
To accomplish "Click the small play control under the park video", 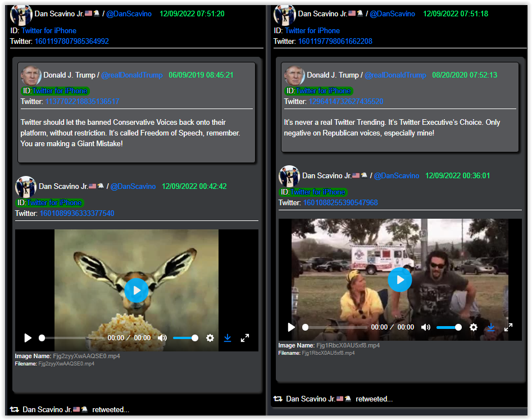I will tap(291, 327).
